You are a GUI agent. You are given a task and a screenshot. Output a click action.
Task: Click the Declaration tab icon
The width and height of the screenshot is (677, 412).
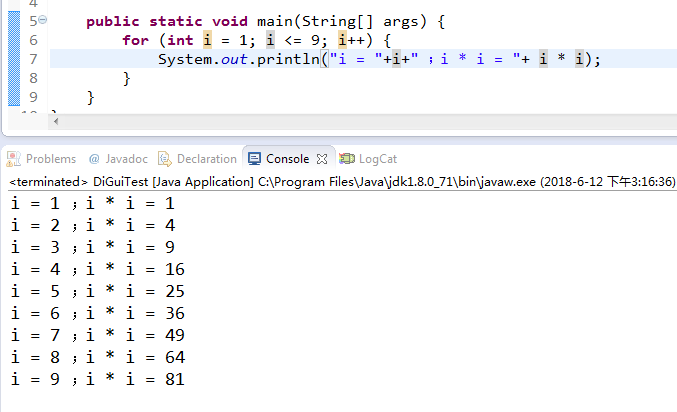coord(167,159)
